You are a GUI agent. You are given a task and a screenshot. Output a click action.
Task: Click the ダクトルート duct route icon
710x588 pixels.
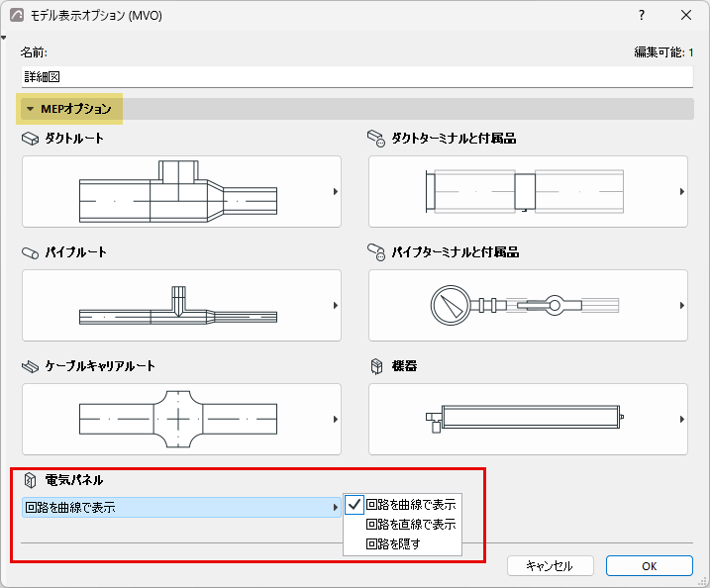[x=30, y=139]
